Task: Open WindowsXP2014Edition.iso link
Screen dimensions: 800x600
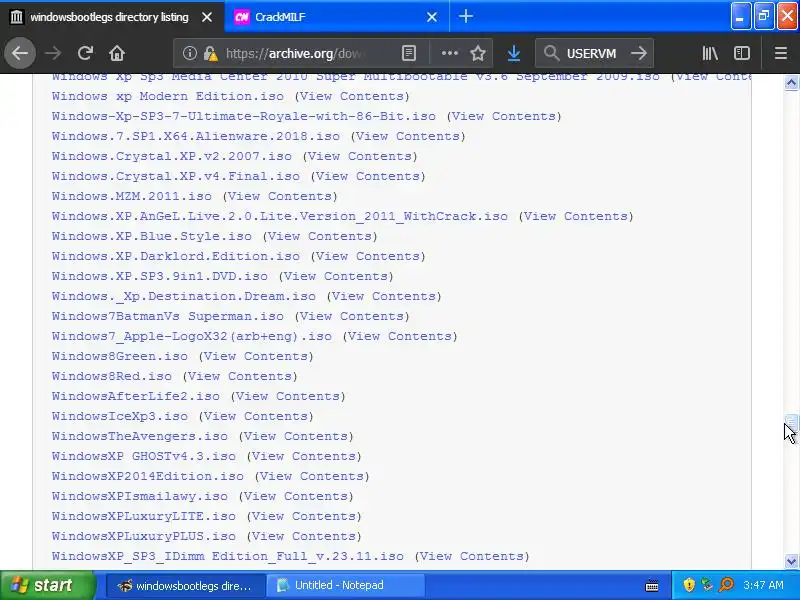Action: (x=147, y=476)
